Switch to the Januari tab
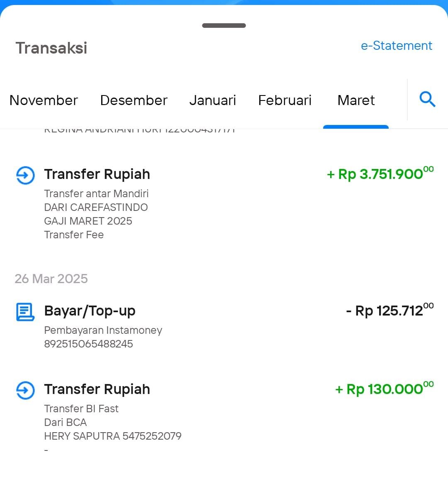Viewport: 448px width, 482px height. pos(212,100)
